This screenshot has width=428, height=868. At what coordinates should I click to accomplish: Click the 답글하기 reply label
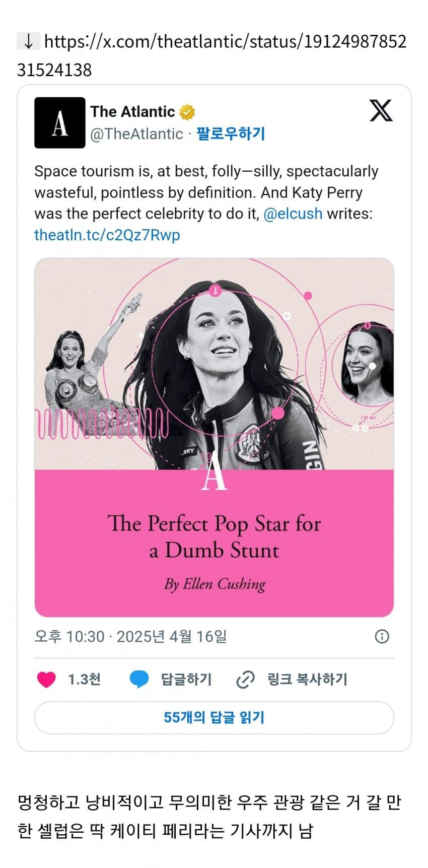[186, 680]
